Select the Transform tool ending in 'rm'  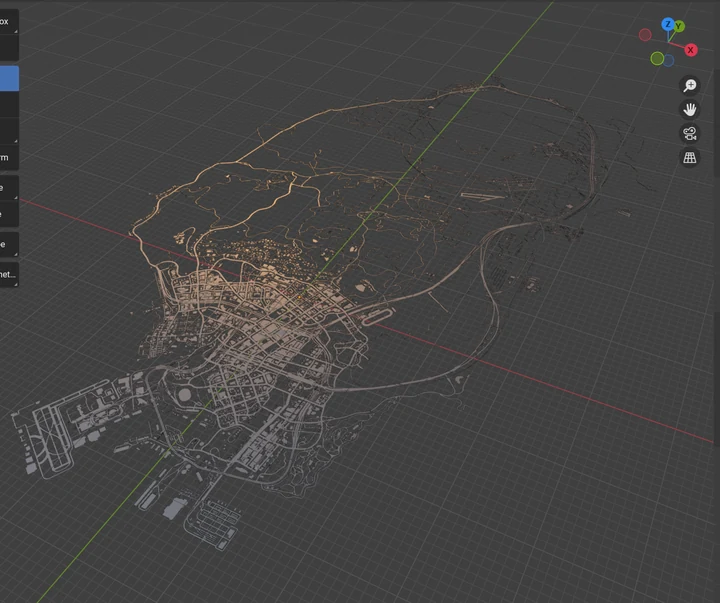9,158
